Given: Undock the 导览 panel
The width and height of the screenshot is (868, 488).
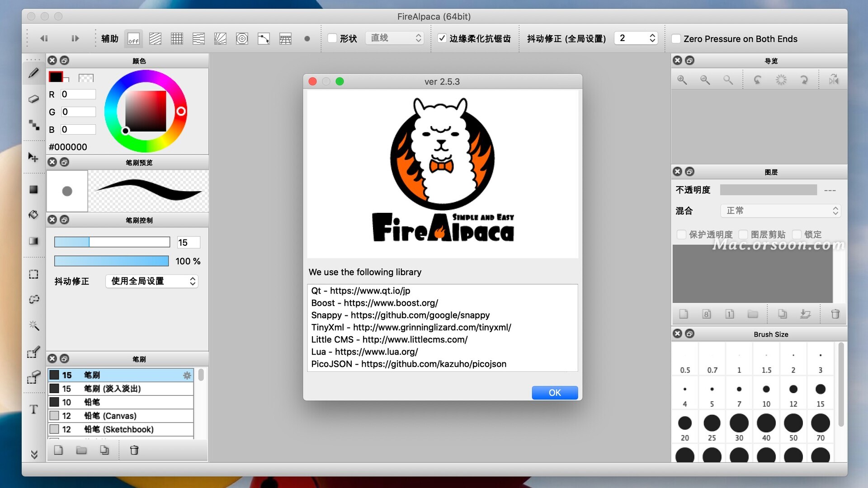Looking at the screenshot, I should 689,61.
